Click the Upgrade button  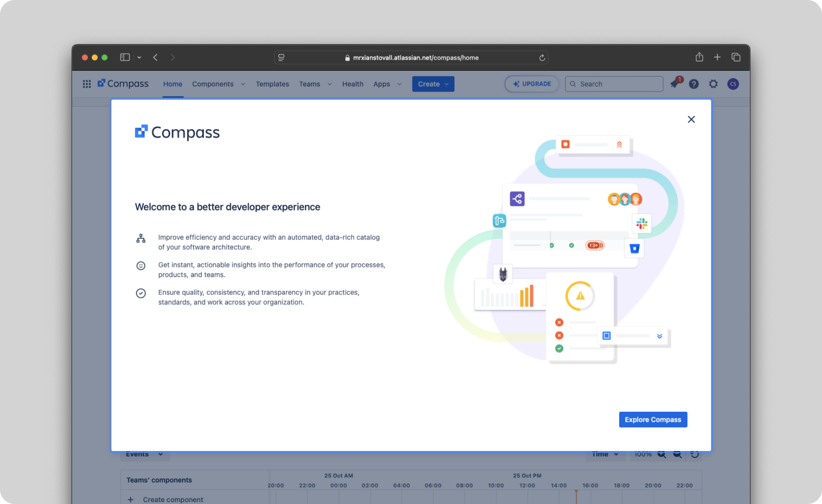coord(532,84)
